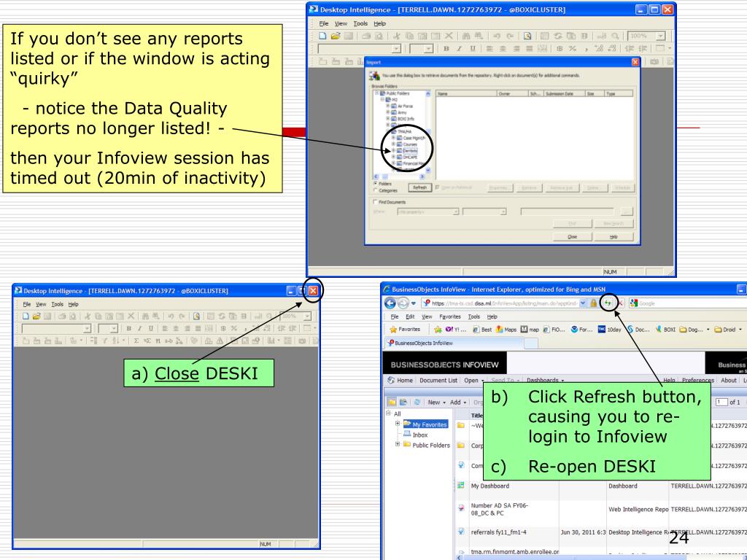The width and height of the screenshot is (747, 560).
Task: Click the Name column header in the Import dialog
Action: point(466,94)
